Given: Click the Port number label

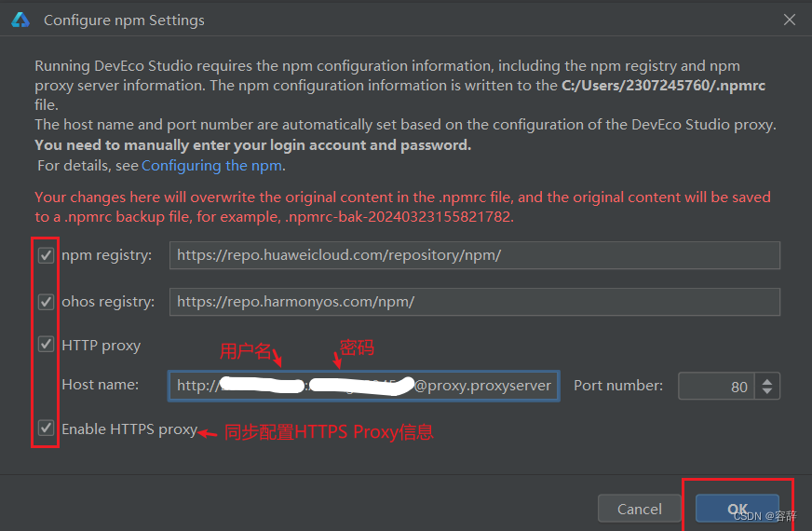Looking at the screenshot, I should [618, 386].
